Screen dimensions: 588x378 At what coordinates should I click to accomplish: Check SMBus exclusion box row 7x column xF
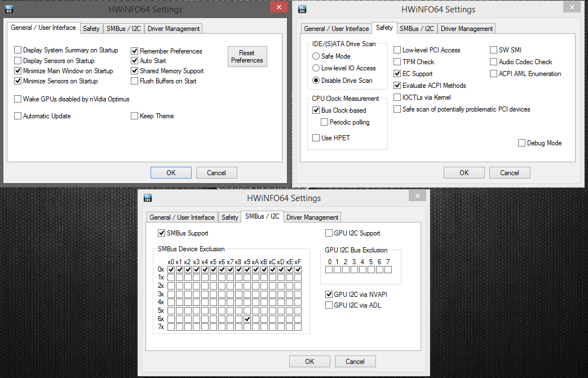tap(298, 327)
